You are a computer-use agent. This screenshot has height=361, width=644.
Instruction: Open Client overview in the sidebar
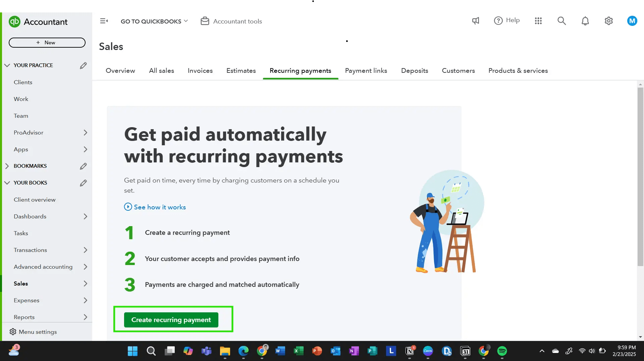coord(35,200)
